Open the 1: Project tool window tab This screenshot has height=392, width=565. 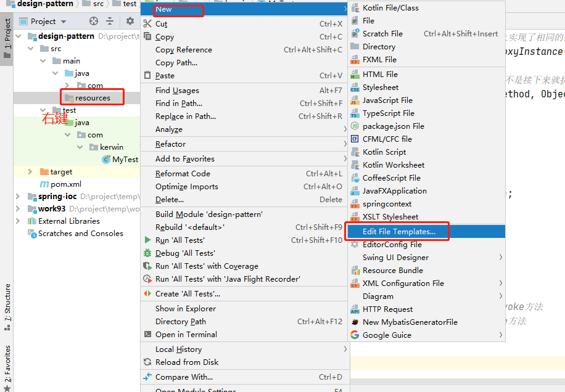[7, 39]
